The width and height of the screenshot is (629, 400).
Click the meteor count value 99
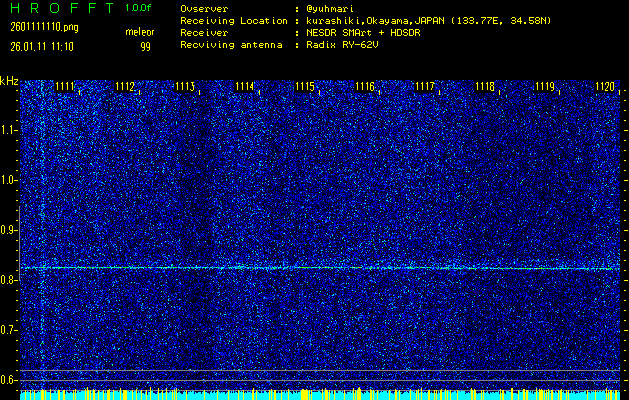click(x=146, y=46)
